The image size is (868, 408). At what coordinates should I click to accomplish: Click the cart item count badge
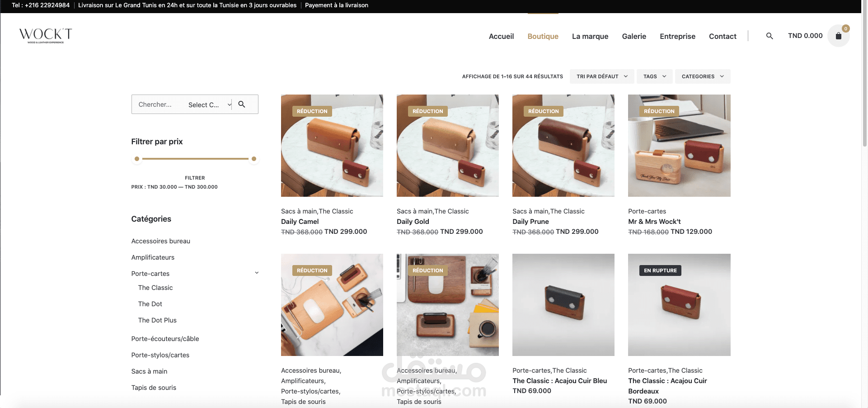point(846,28)
